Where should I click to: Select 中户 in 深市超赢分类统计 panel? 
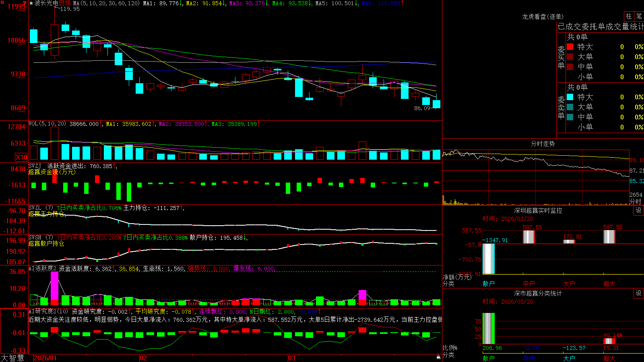pyautogui.click(x=529, y=358)
